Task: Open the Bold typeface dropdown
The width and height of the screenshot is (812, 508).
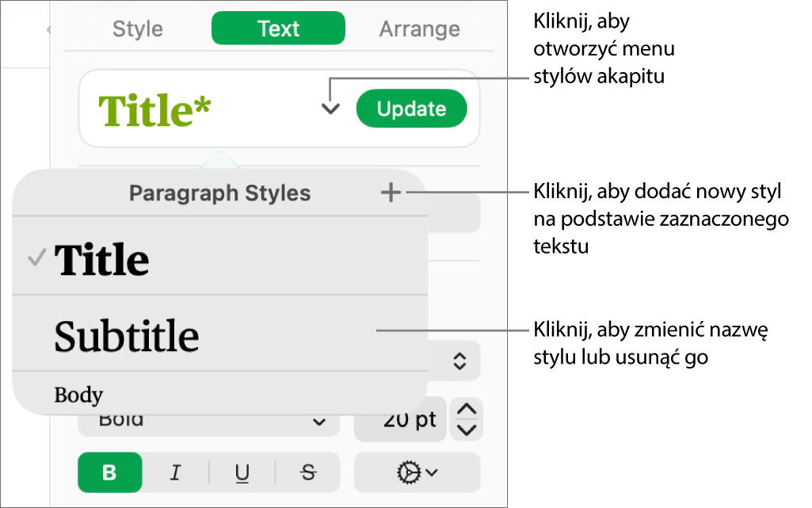Action: (x=208, y=425)
